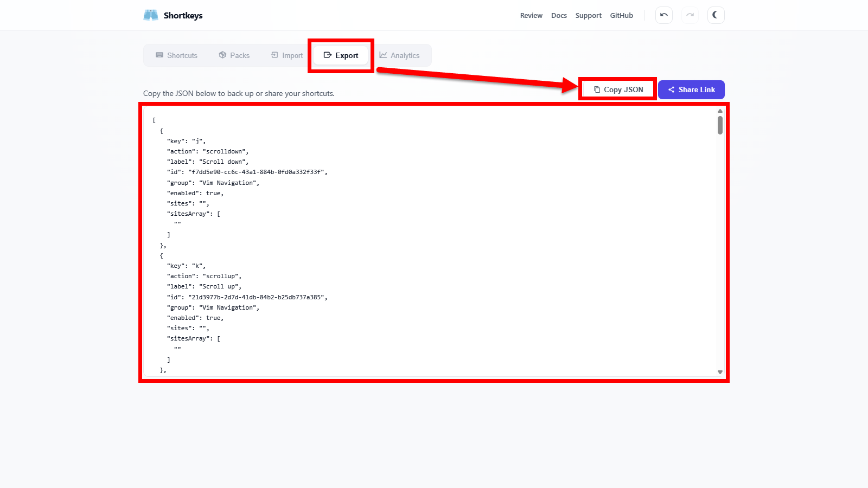Click the Share Link button

(691, 89)
